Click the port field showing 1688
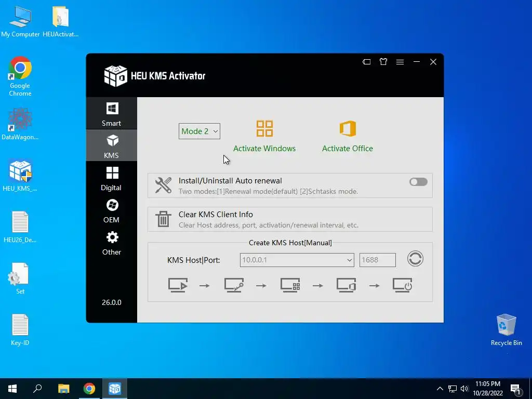The height and width of the screenshot is (399, 532). click(x=377, y=260)
